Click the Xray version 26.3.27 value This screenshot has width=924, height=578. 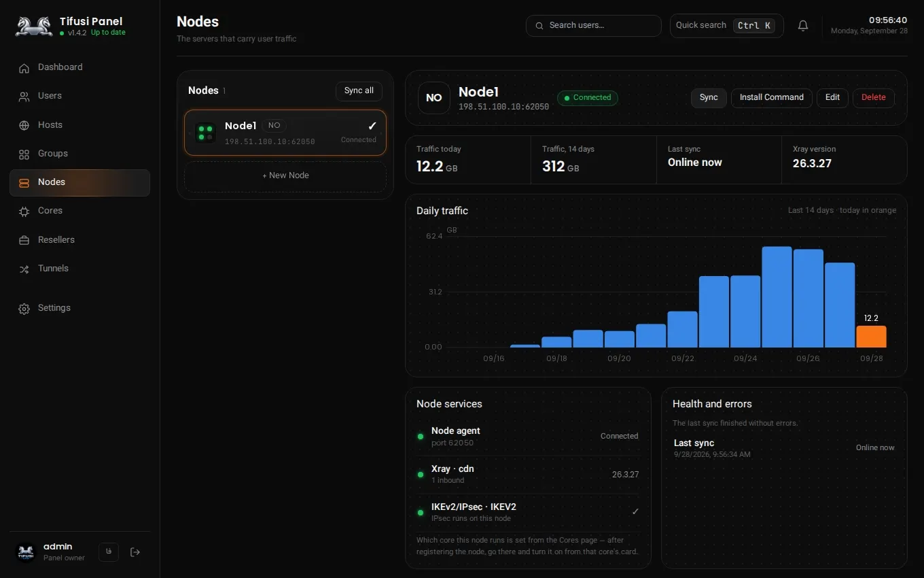click(812, 163)
